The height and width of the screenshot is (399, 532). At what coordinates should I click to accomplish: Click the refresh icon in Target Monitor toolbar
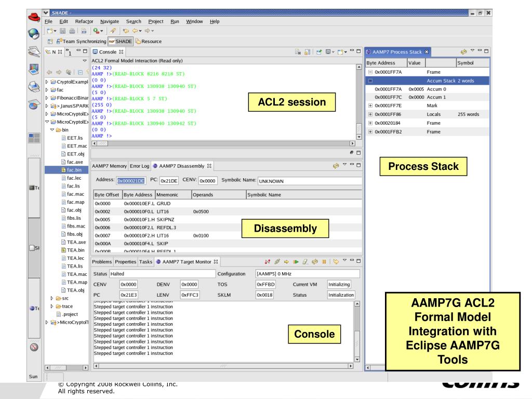point(315,262)
